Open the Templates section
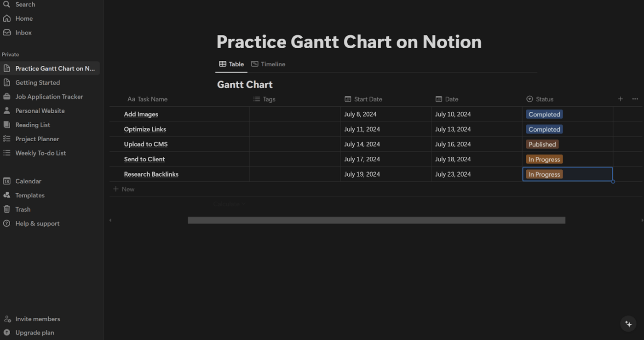This screenshot has width=644, height=340. (29, 195)
